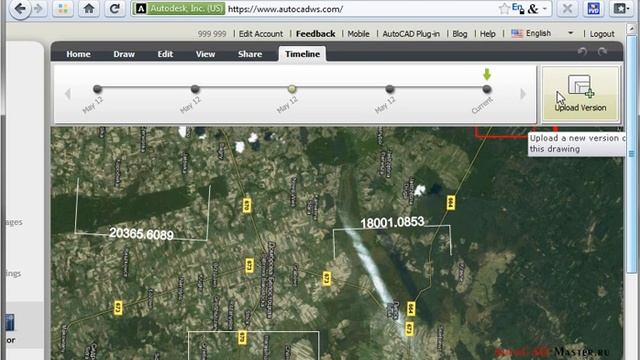Open the Share tab
The image size is (640, 360).
pos(250,54)
